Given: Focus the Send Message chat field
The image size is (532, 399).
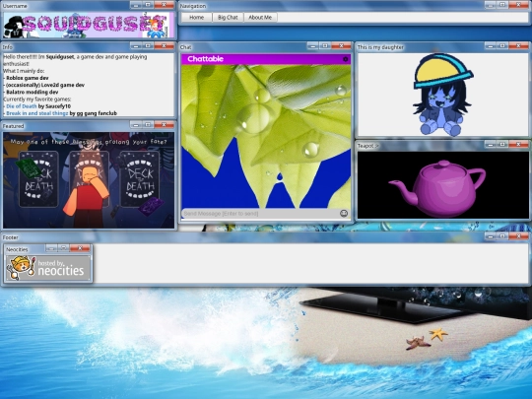Looking at the screenshot, I should pos(260,214).
